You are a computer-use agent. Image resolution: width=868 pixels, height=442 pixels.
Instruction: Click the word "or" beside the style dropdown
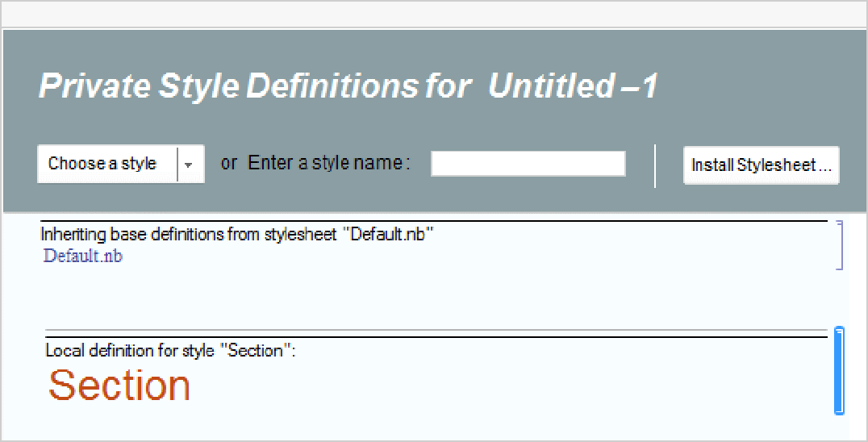coord(229,163)
